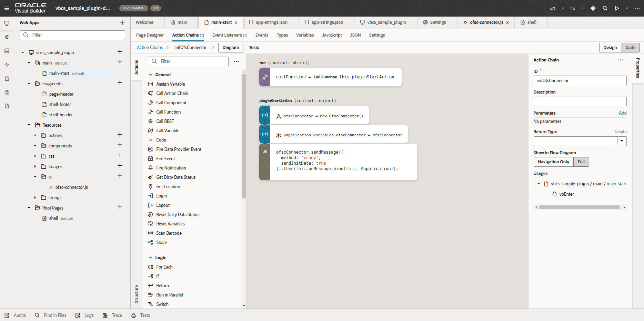Select the Get Location action
The image size is (644, 321).
pyautogui.click(x=168, y=186)
